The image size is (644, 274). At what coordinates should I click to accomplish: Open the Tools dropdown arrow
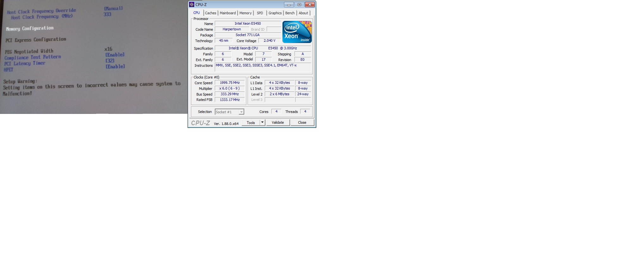(x=262, y=122)
